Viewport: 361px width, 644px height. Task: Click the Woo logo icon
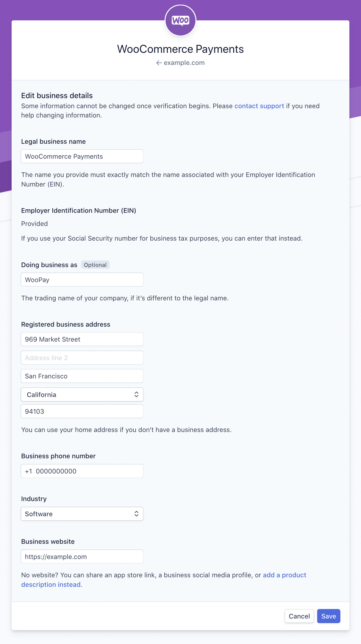click(180, 21)
